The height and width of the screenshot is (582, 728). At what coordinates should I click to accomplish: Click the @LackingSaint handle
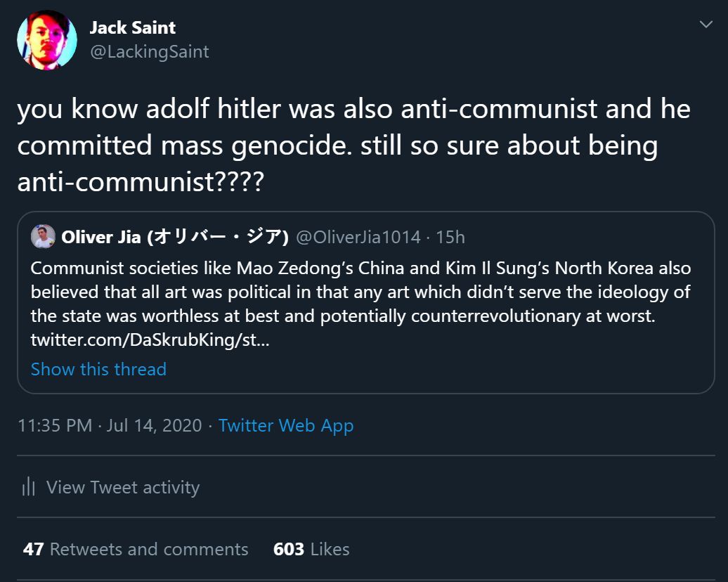coord(149,52)
